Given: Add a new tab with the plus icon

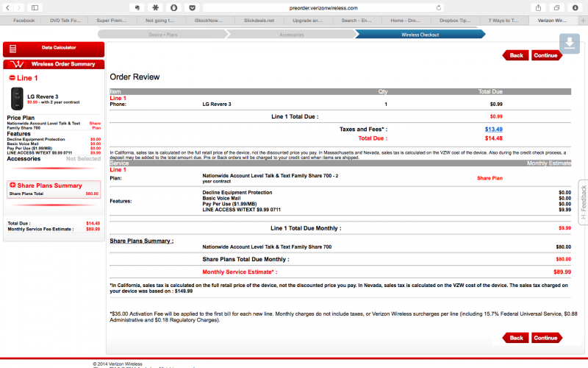Looking at the screenshot, I should (583, 21).
